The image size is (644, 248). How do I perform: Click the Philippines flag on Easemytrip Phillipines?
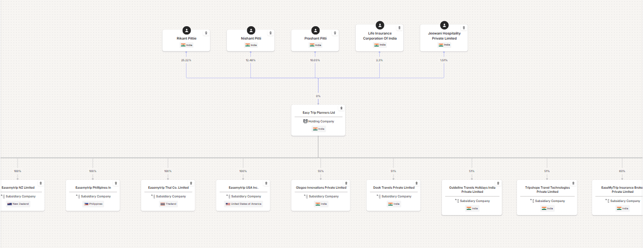tap(86, 204)
